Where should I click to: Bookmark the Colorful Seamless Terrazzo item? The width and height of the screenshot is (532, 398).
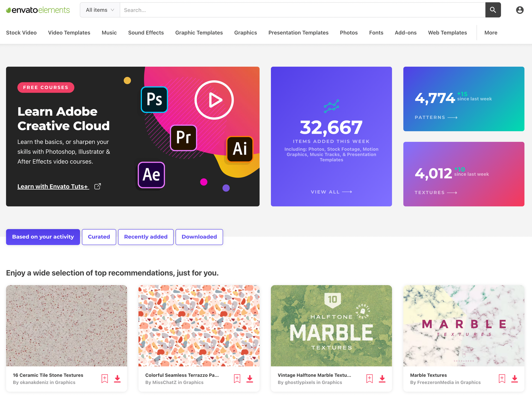pyautogui.click(x=237, y=378)
